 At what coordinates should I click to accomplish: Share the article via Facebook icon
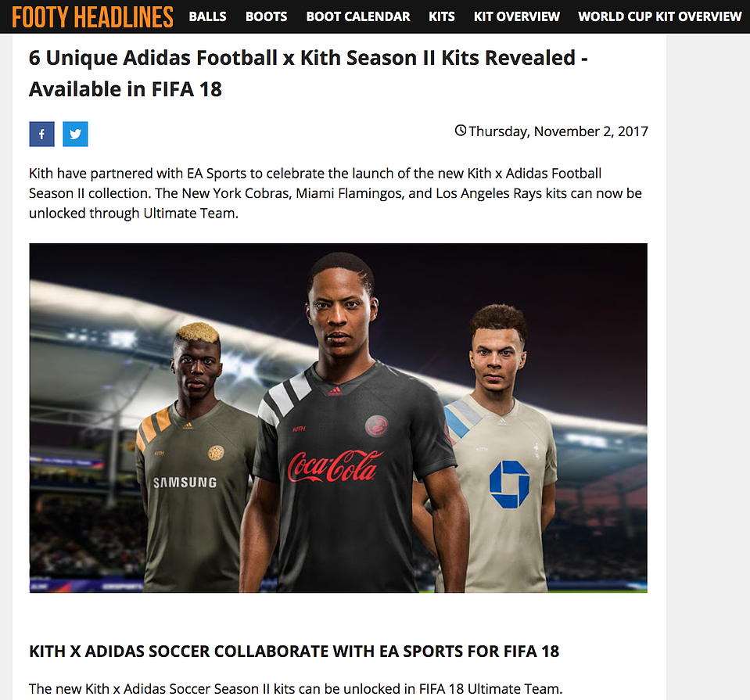41,134
